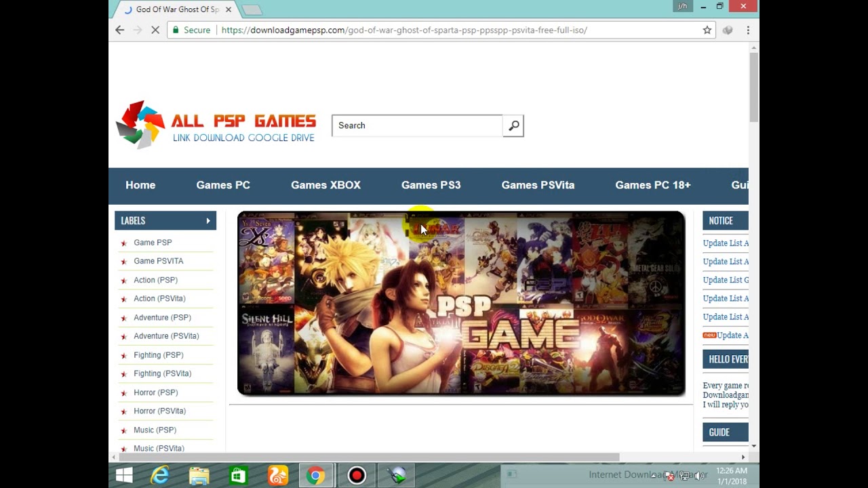This screenshot has height=488, width=868.
Task: Open the Games XBOX menu
Action: [325, 185]
